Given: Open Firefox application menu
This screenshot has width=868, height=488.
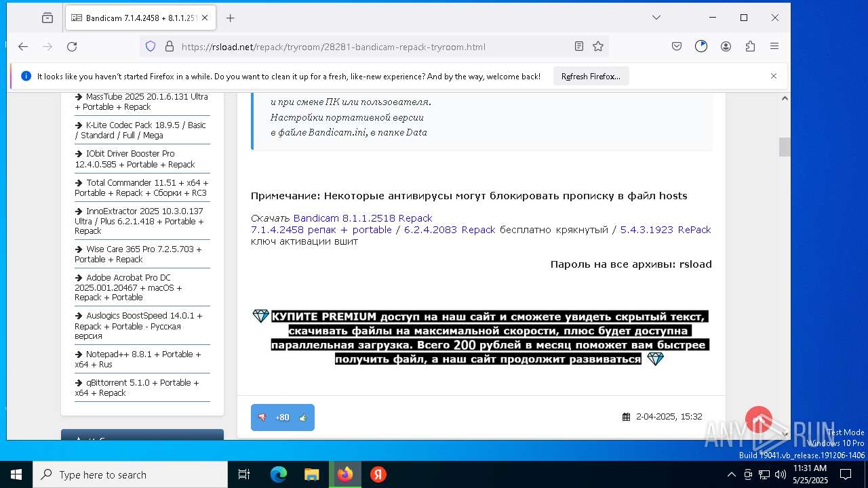Looking at the screenshot, I should [774, 47].
